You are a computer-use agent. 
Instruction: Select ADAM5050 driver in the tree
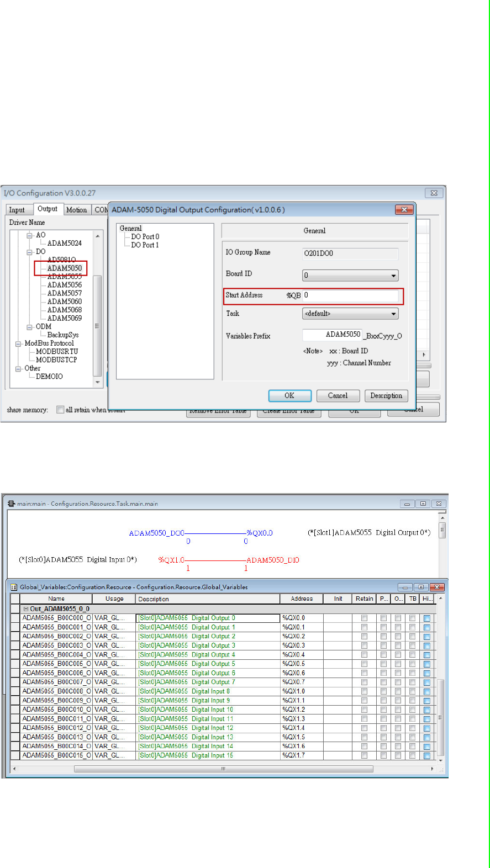(64, 268)
